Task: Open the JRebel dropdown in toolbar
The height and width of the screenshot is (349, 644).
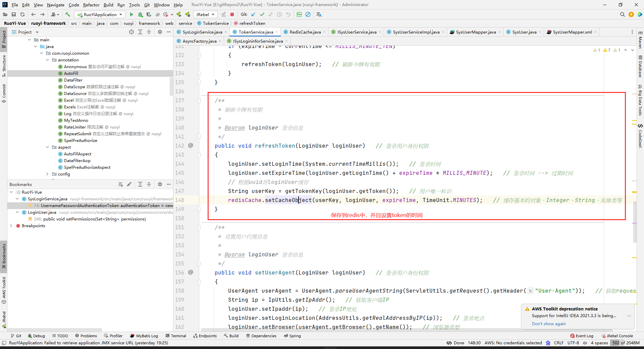Action: (205, 14)
